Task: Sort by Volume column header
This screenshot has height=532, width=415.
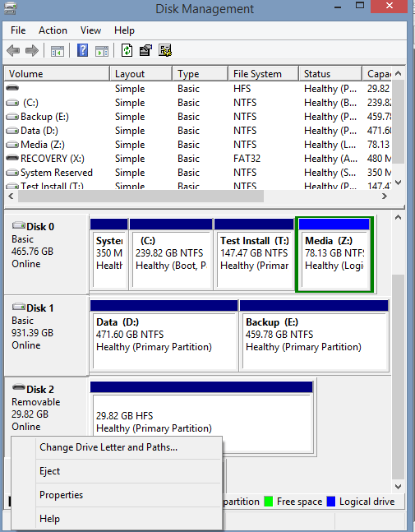Action: (x=57, y=74)
